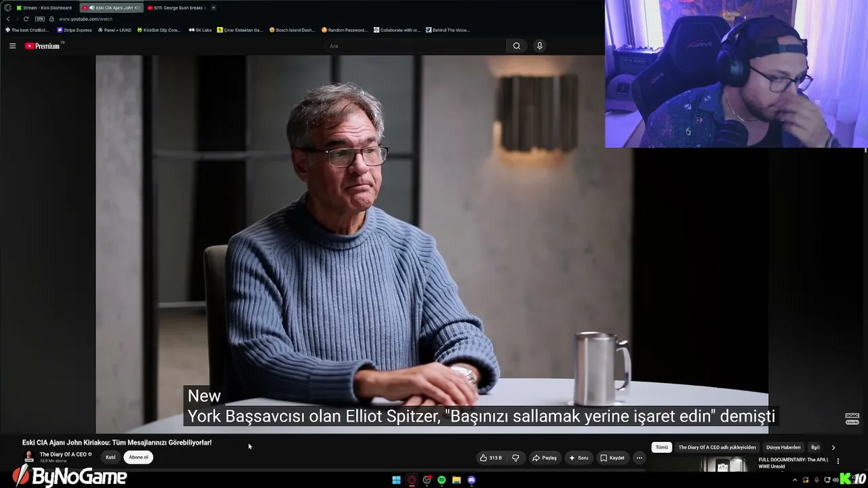Image resolution: width=868 pixels, height=488 pixels.
Task: Save video with the 'Kaydet' button
Action: (612, 458)
